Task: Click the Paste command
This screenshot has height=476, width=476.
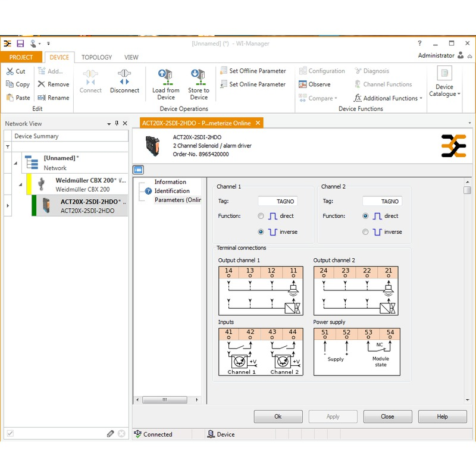Action: coord(18,98)
